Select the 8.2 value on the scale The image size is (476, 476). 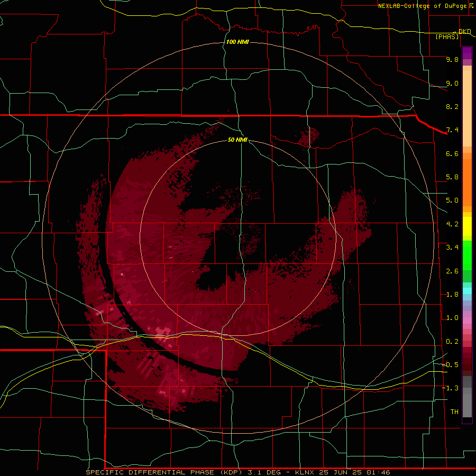point(452,106)
